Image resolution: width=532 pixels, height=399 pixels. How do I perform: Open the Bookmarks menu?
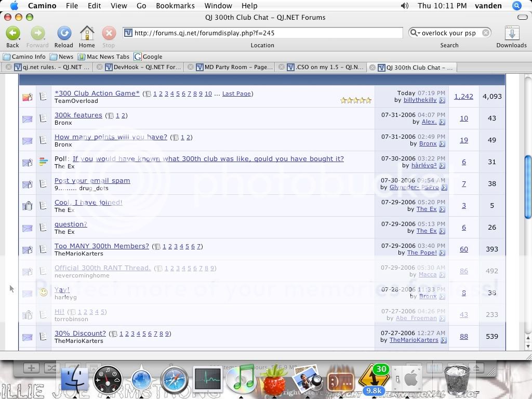coord(175,6)
